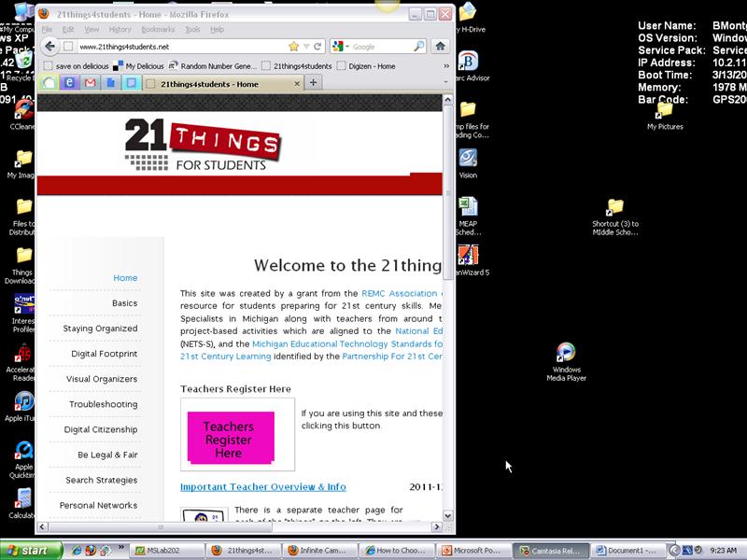Go to Staying Organized in the sidebar

point(100,329)
